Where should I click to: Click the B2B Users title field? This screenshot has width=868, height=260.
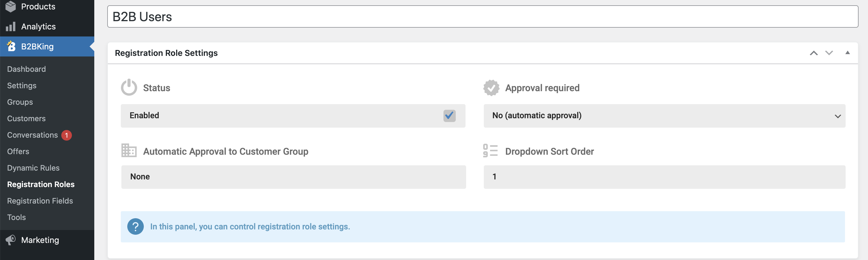483,16
